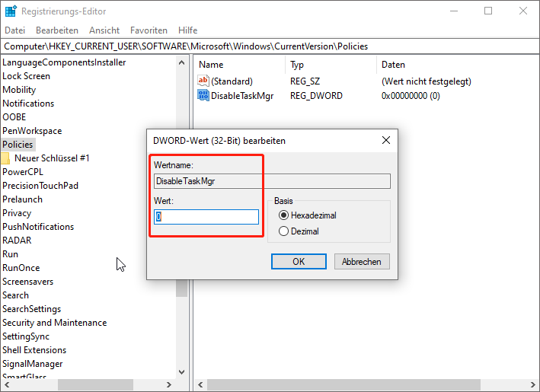The width and height of the screenshot is (540, 392).
Task: Select the Lock Screen key
Action: [x=26, y=76]
